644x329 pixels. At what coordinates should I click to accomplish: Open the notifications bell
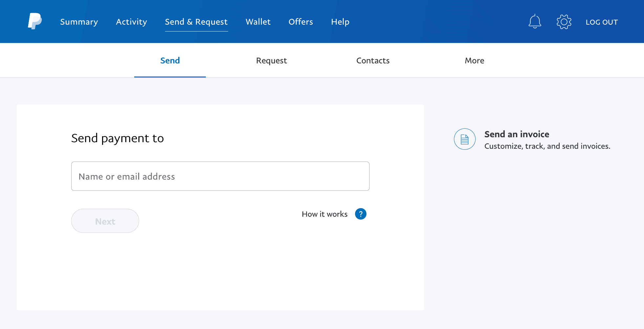pyautogui.click(x=535, y=21)
